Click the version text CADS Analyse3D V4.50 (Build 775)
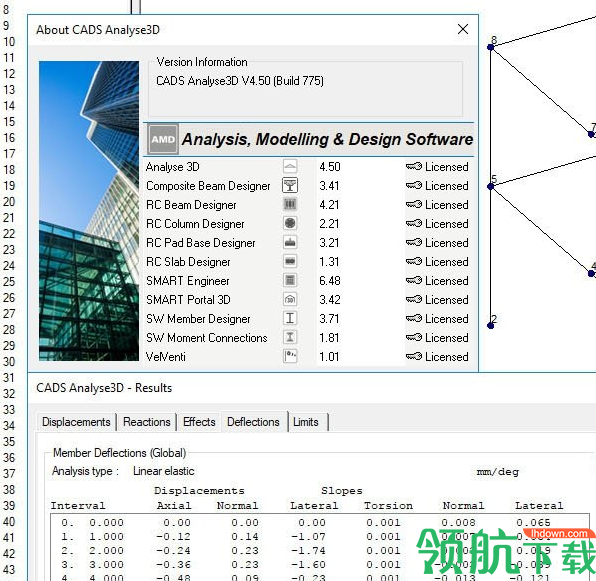 coord(240,81)
